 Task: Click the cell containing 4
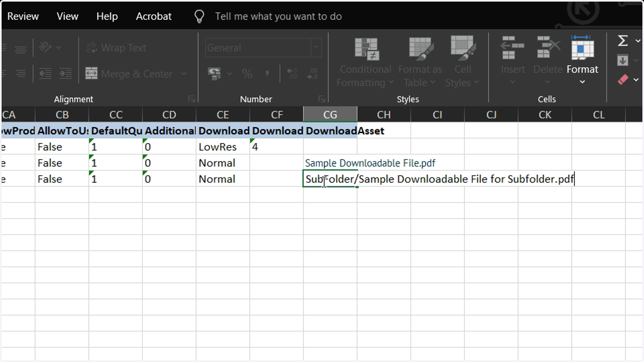277,147
